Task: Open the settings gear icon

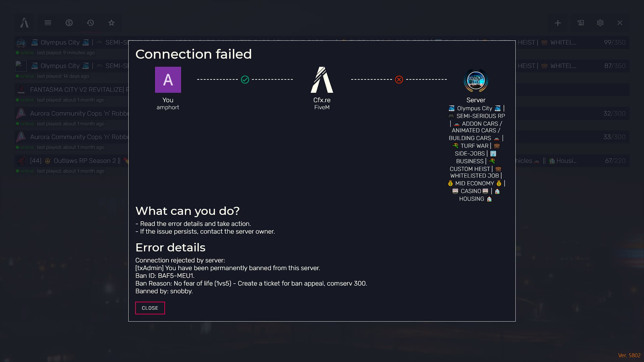Action: tap(600, 23)
